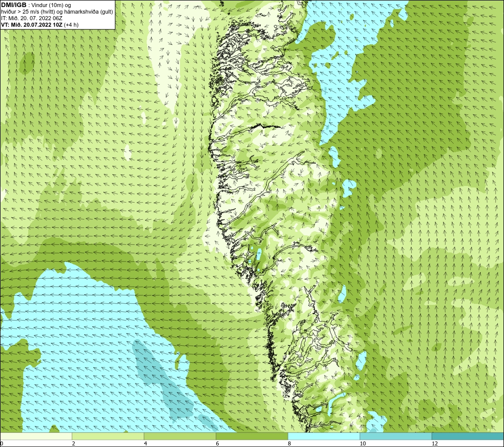Viewport: 504px width, 447px height.
Task: Click the 'IT: Mið. 20. 07. 2022 06Z' line
Action: (32, 18)
